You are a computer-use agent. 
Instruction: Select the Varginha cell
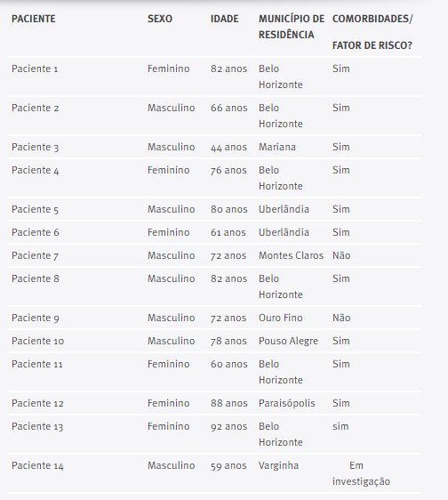pos(278,466)
